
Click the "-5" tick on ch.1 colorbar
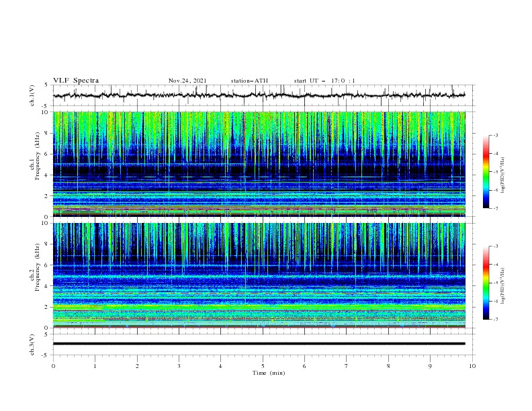(x=496, y=172)
